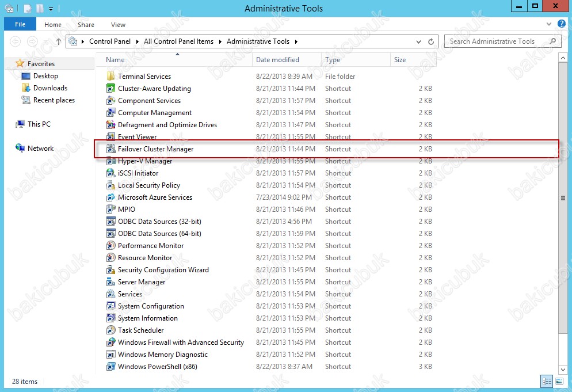Viewport: 572px width, 392px height.
Task: Select This PC in navigation pane
Action: point(39,124)
